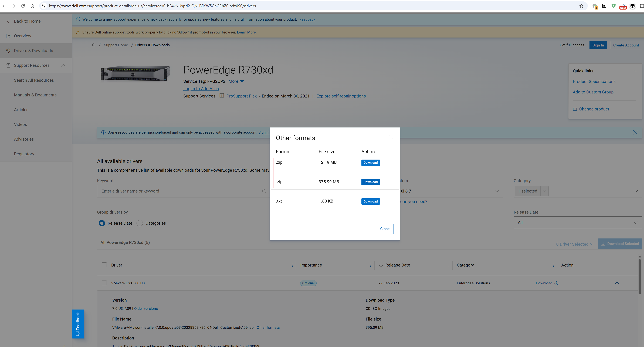The width and height of the screenshot is (644, 347).
Task: Download the 375.99 MB zip file
Action: pyautogui.click(x=370, y=182)
